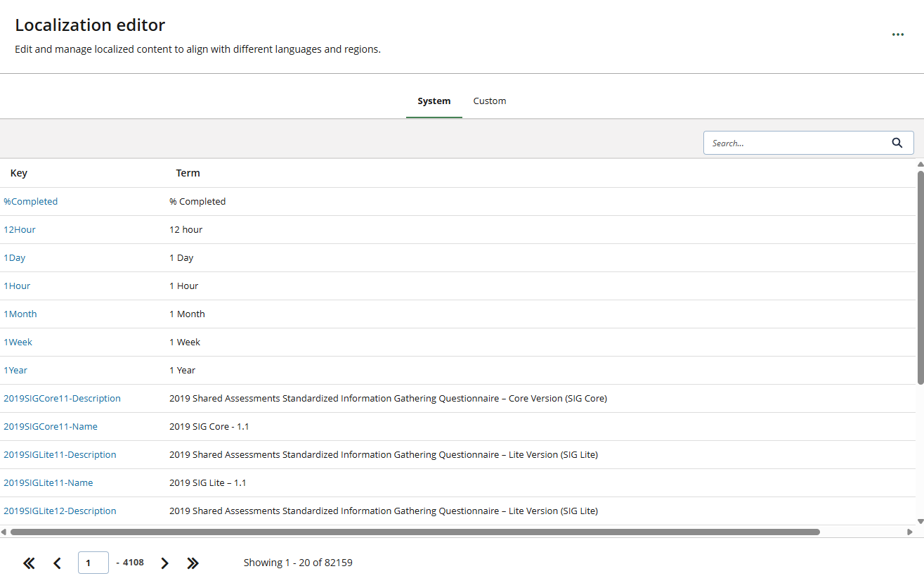Click the vertical scrollbar thumb
924x583 pixels.
(x=920, y=277)
